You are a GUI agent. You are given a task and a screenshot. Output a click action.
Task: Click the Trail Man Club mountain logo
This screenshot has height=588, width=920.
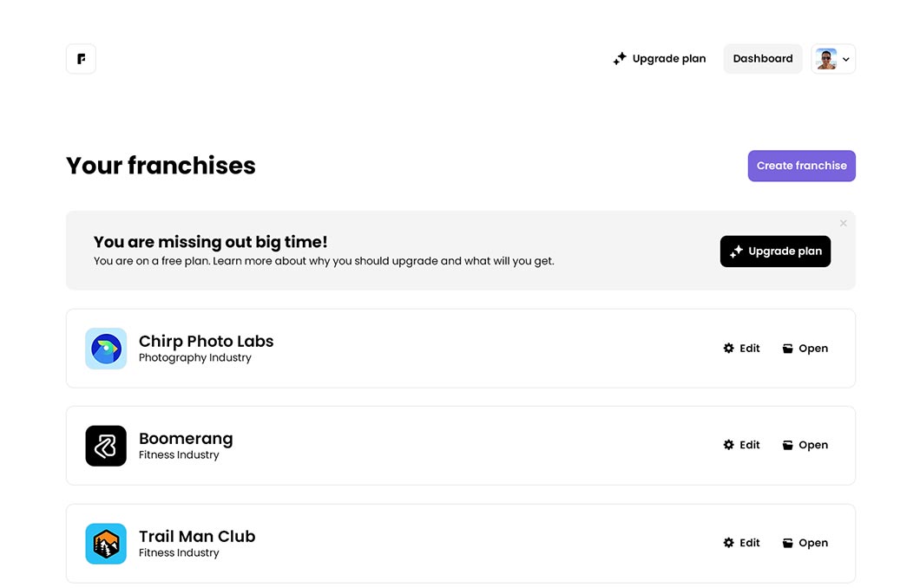tap(106, 544)
